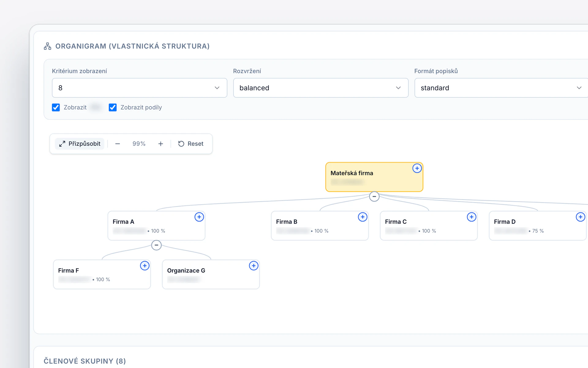
Task: Click the plus icon on Firma A card
Action: [x=199, y=217]
